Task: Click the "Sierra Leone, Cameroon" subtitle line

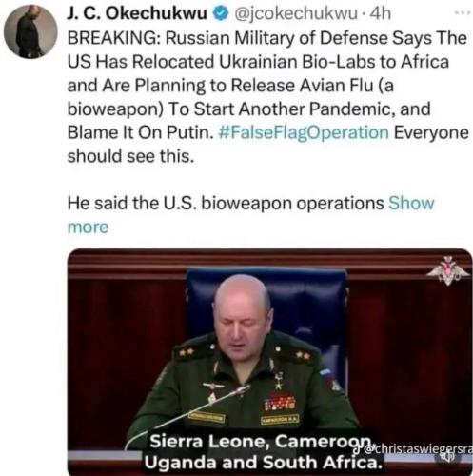Action: (x=260, y=441)
